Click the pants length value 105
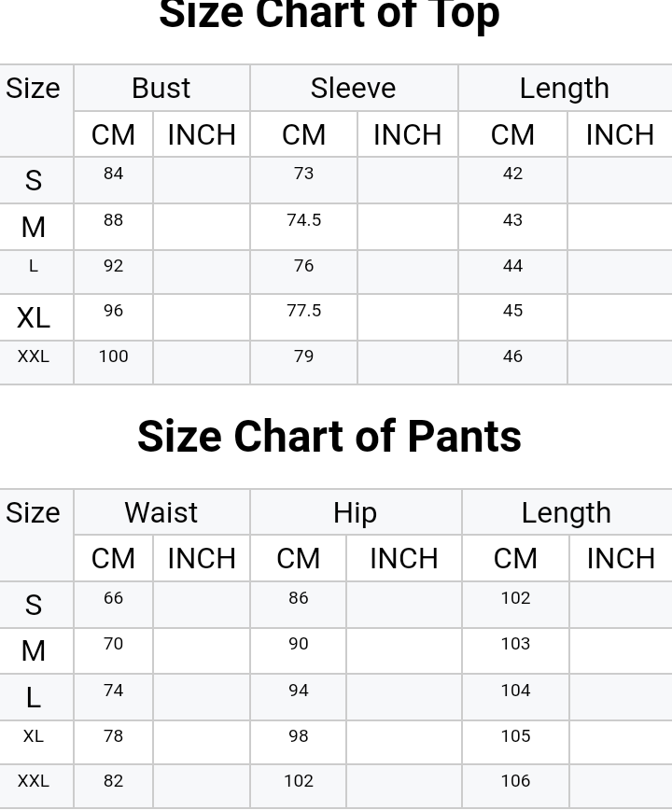 (x=515, y=736)
